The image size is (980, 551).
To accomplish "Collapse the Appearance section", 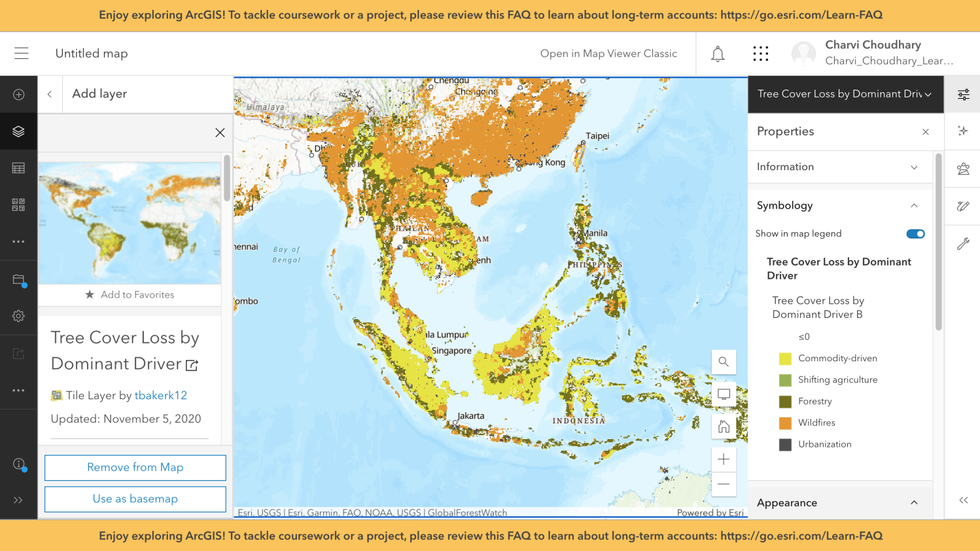I will [x=840, y=503].
